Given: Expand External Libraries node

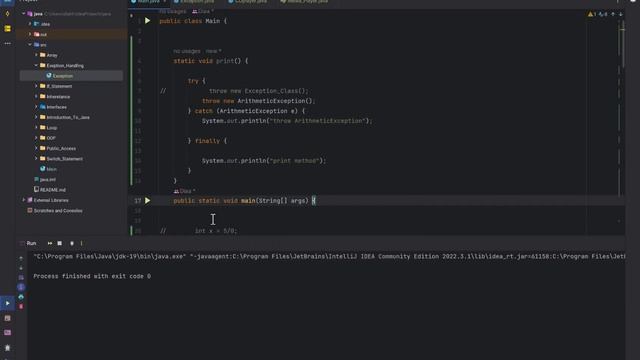Looking at the screenshot, I should click(x=23, y=200).
